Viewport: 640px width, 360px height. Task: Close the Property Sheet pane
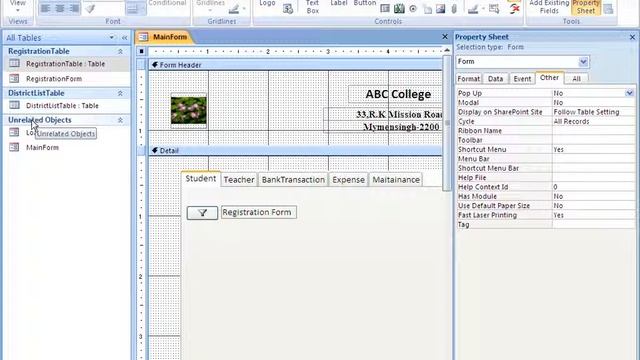[632, 37]
